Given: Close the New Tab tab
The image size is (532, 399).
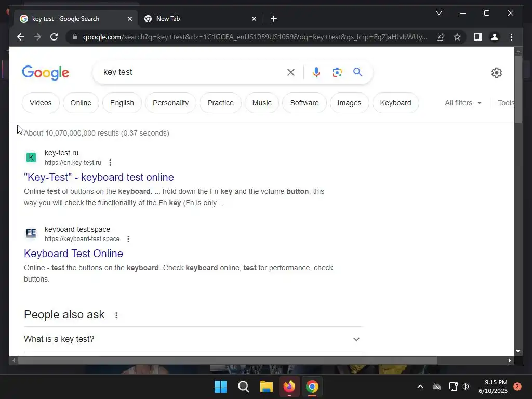Looking at the screenshot, I should point(254,19).
